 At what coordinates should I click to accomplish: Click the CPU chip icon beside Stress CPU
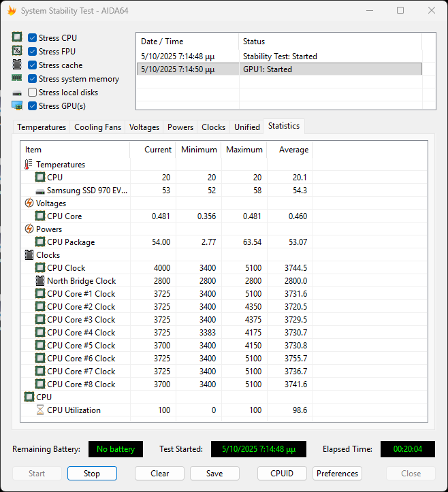(x=17, y=37)
